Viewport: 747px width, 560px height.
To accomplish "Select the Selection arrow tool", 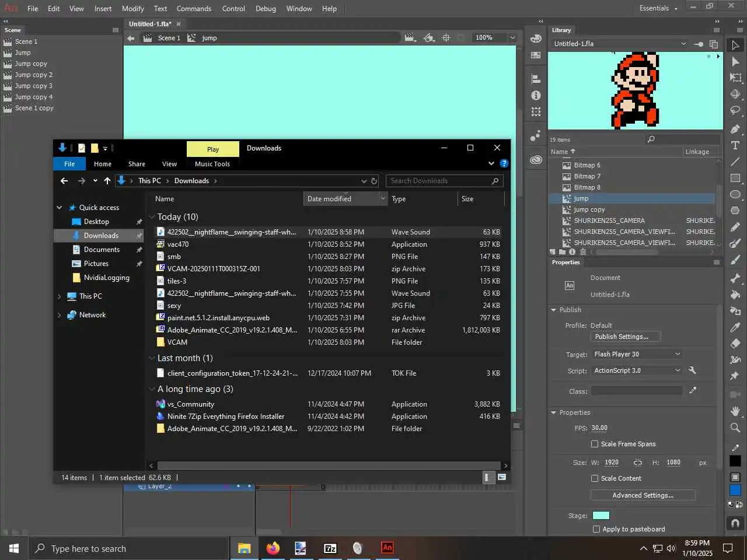I will [x=735, y=45].
